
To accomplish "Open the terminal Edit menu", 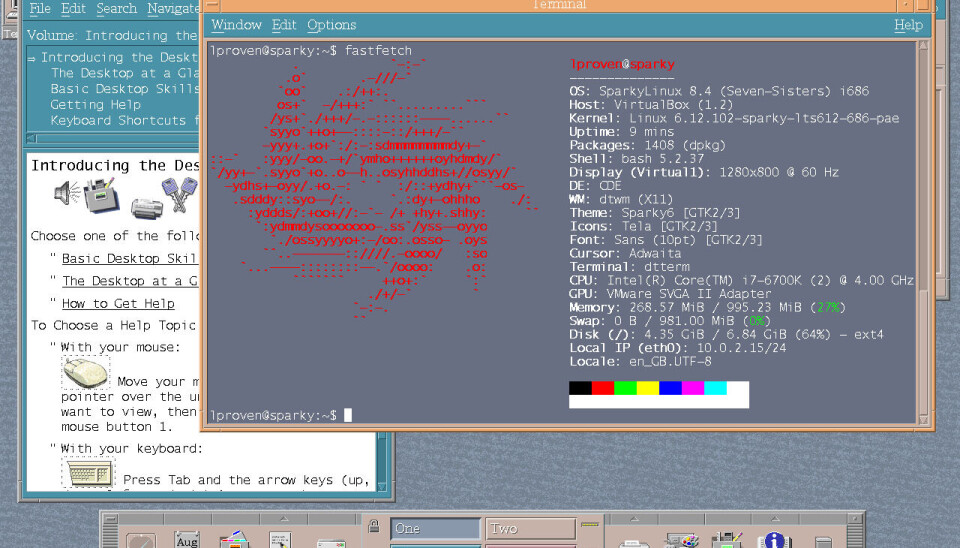I will (284, 25).
